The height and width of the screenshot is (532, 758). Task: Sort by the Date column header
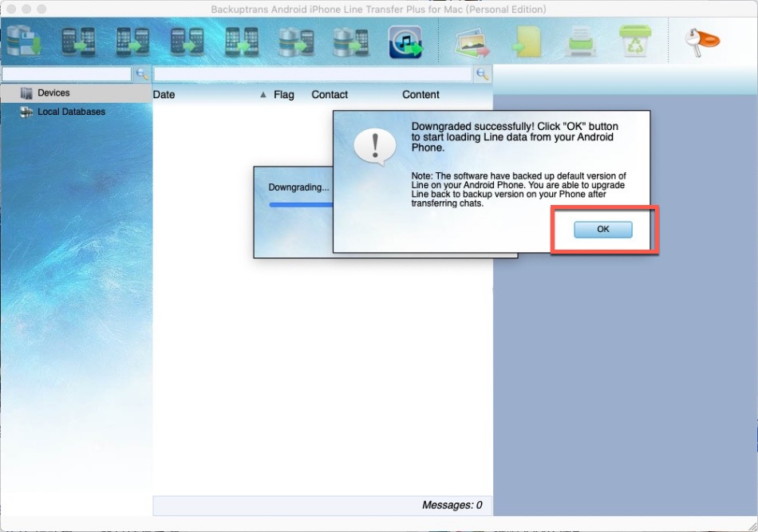point(164,95)
